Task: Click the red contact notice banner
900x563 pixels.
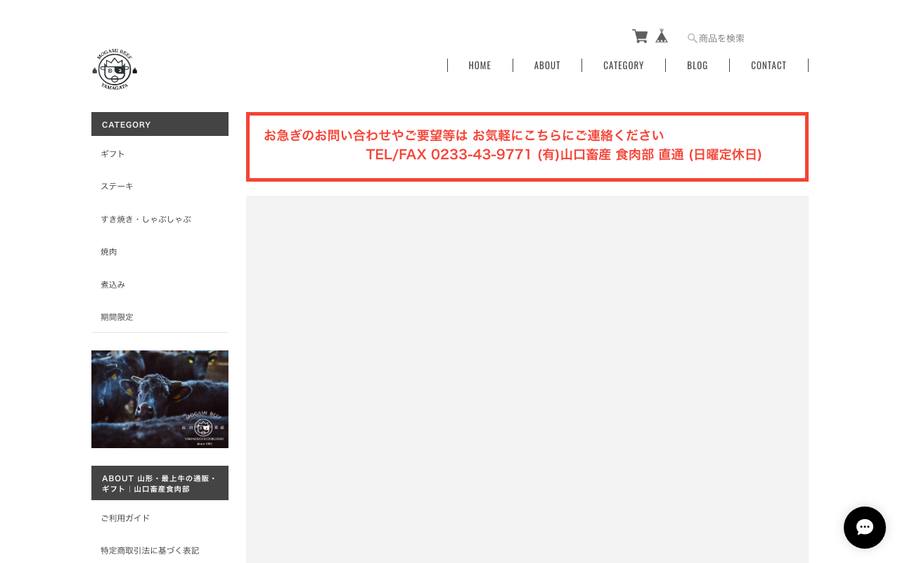Action: click(x=527, y=147)
